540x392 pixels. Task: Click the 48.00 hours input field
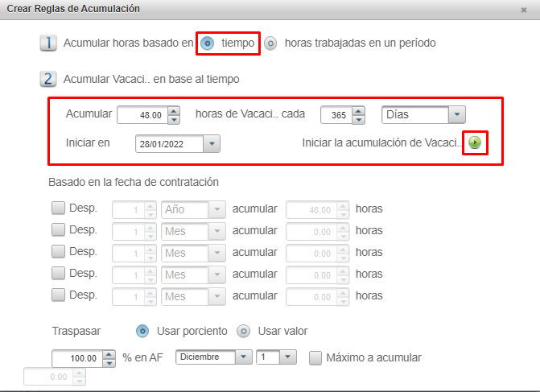click(143, 115)
